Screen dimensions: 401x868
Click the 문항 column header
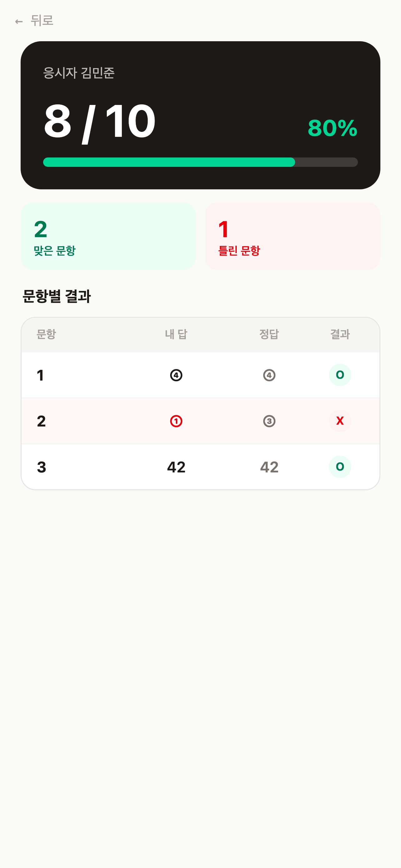[x=46, y=334]
